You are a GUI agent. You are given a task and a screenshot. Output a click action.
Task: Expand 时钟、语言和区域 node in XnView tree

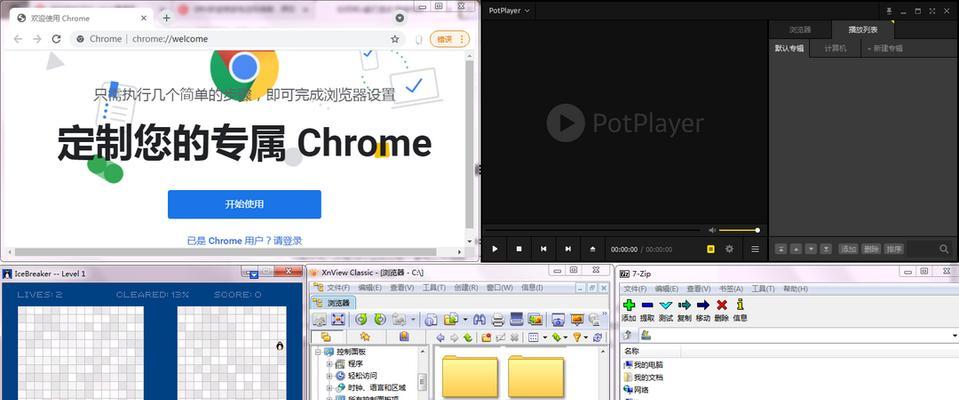330,387
